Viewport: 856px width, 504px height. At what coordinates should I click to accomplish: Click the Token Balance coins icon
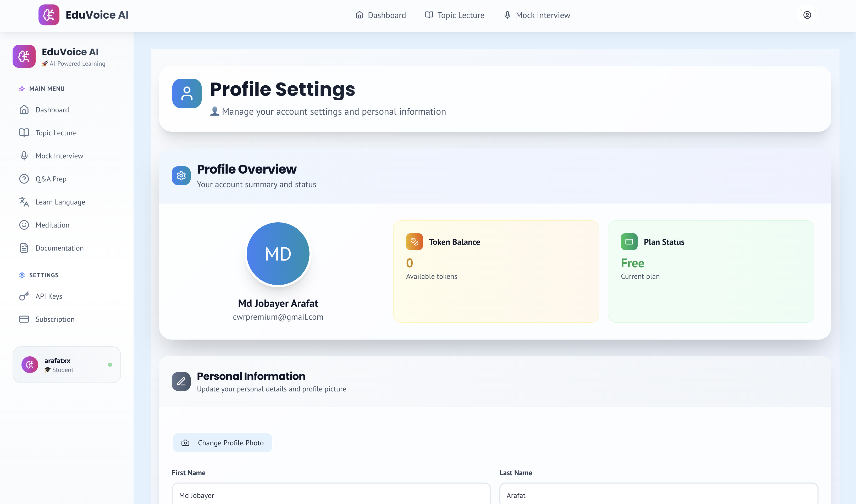point(414,242)
